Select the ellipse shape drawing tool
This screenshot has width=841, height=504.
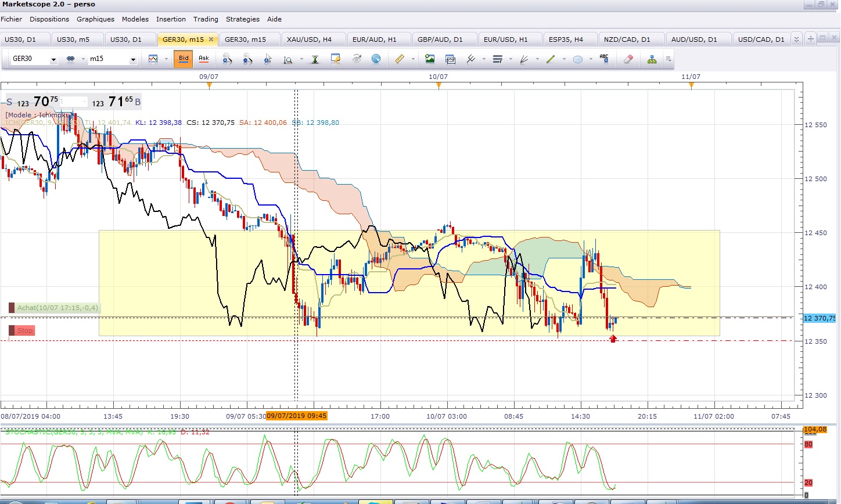[578, 59]
